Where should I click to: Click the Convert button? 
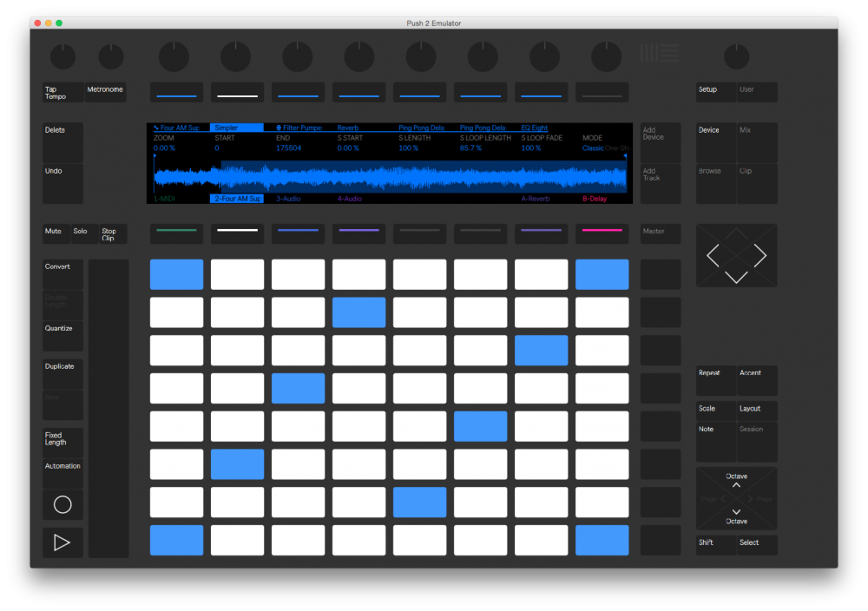coord(62,274)
